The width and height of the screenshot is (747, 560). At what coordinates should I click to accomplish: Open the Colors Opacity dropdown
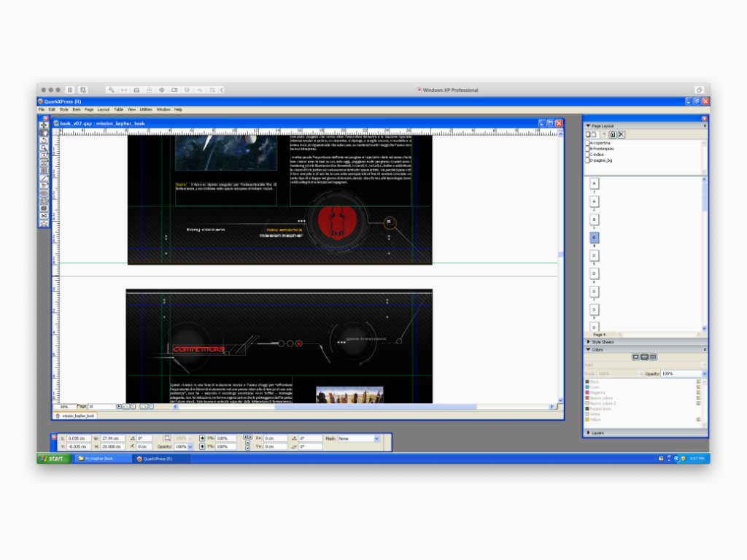[x=704, y=374]
